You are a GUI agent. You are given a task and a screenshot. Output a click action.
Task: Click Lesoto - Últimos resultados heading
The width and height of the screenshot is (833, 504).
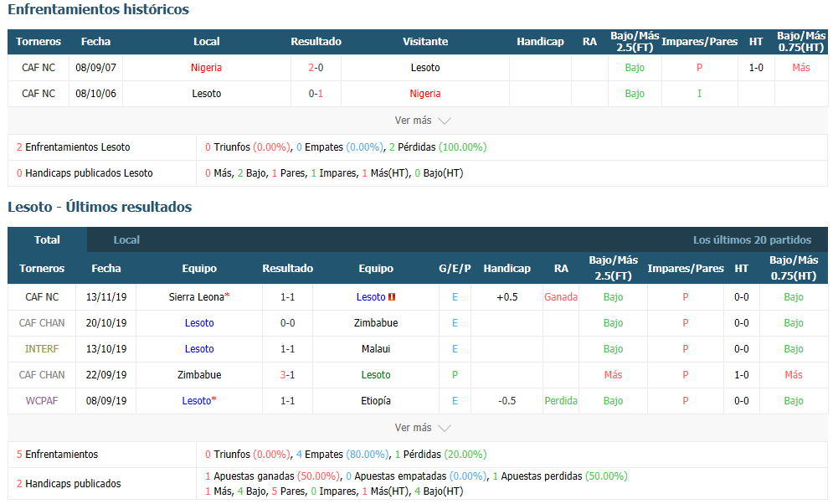100,207
